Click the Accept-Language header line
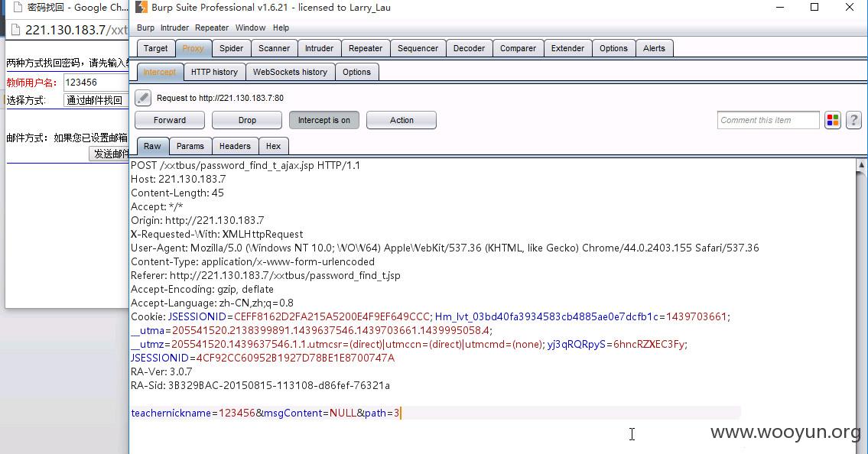The width and height of the screenshot is (868, 454). (x=212, y=303)
